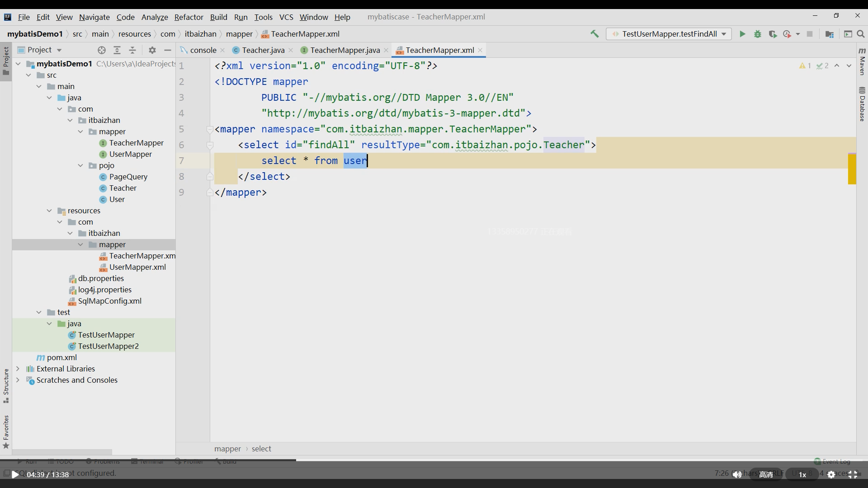
Task: Click Collapse All icon in Project panel
Action: [x=132, y=50]
